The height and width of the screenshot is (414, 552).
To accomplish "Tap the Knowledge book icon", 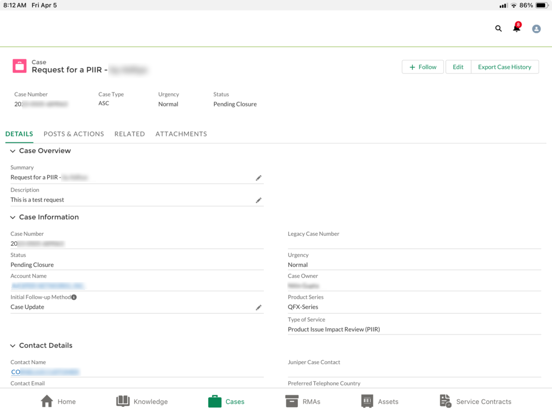I will point(123,401).
